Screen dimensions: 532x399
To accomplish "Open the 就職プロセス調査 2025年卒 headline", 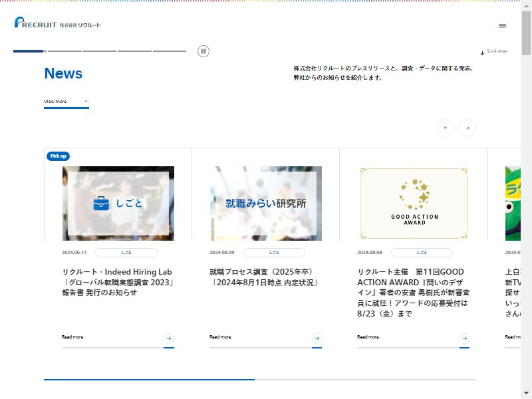I will [x=264, y=277].
